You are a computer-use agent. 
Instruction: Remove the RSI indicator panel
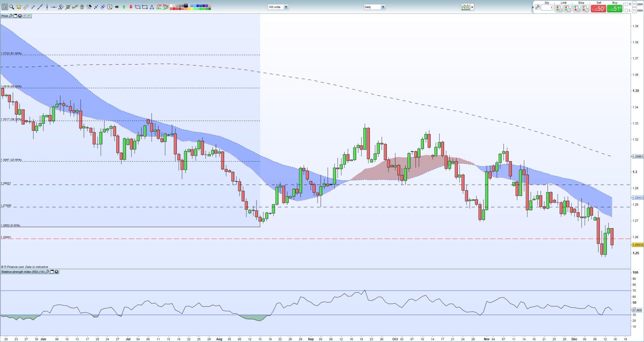56,271
